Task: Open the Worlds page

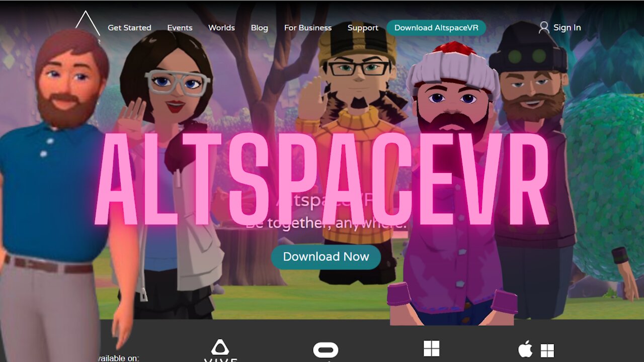Action: click(221, 28)
